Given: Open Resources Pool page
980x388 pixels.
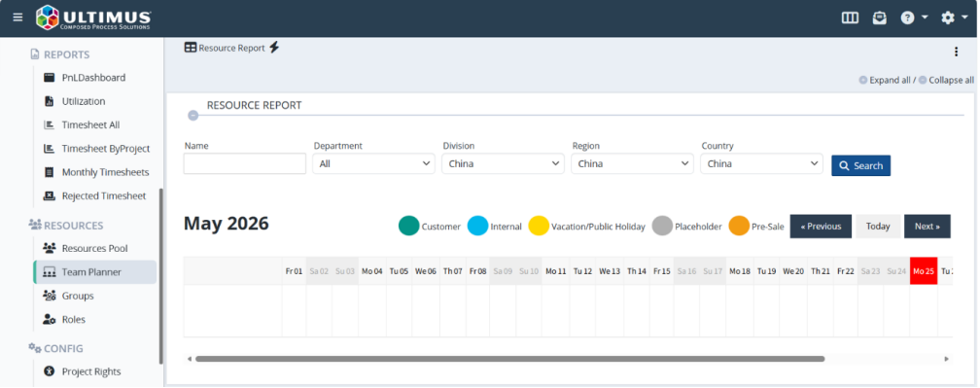Looking at the screenshot, I should (x=95, y=249).
